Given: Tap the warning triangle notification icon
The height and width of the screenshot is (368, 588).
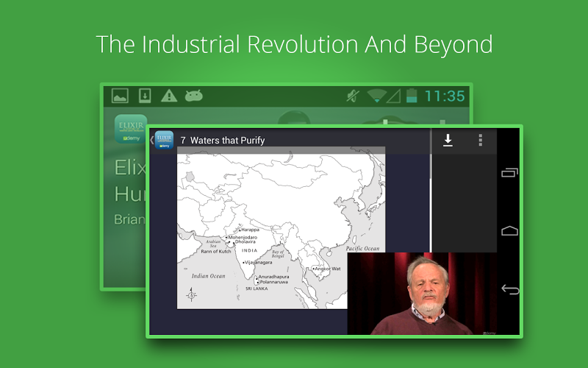Looking at the screenshot, I should click(x=169, y=96).
